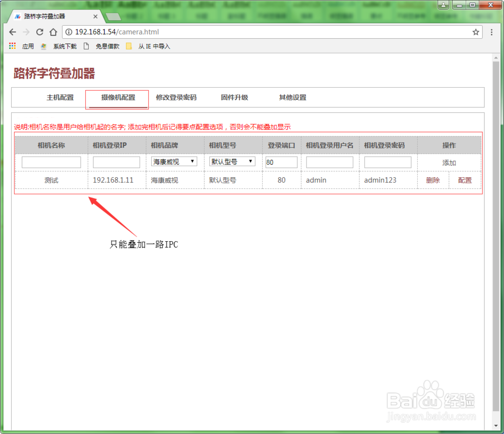Select the 测试 camera name cell
Image resolution: width=504 pixels, height=434 pixels.
pyautogui.click(x=51, y=180)
